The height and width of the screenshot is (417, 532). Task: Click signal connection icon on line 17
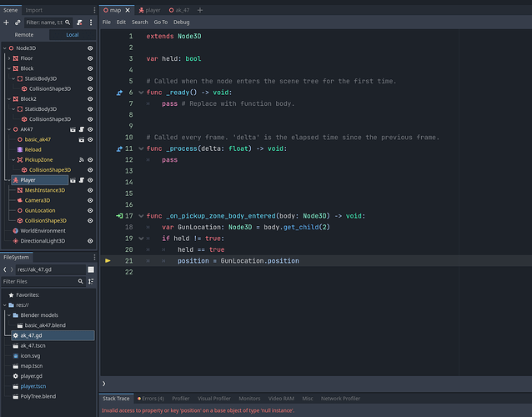[119, 216]
